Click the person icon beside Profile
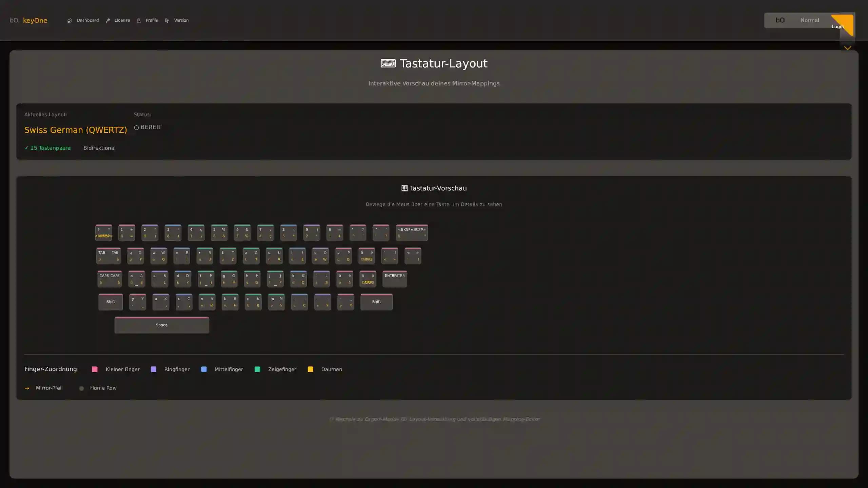This screenshot has width=868, height=488. click(139, 20)
